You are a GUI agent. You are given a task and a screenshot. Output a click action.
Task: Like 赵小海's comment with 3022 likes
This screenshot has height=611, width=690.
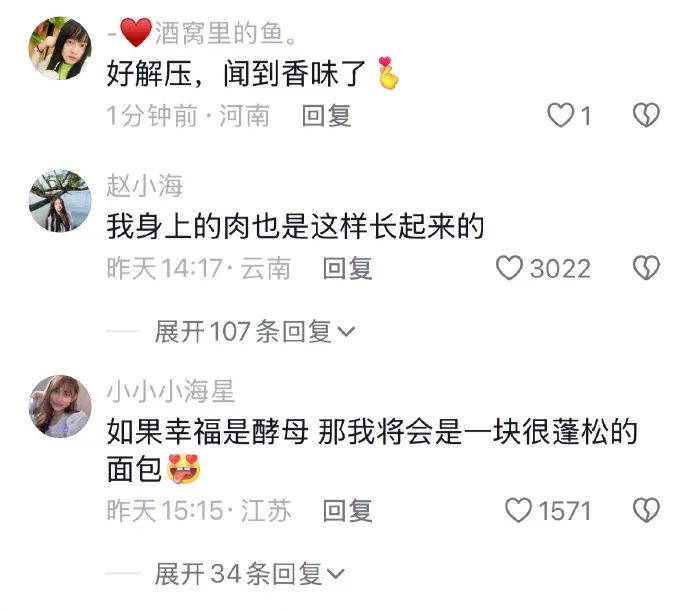[510, 268]
